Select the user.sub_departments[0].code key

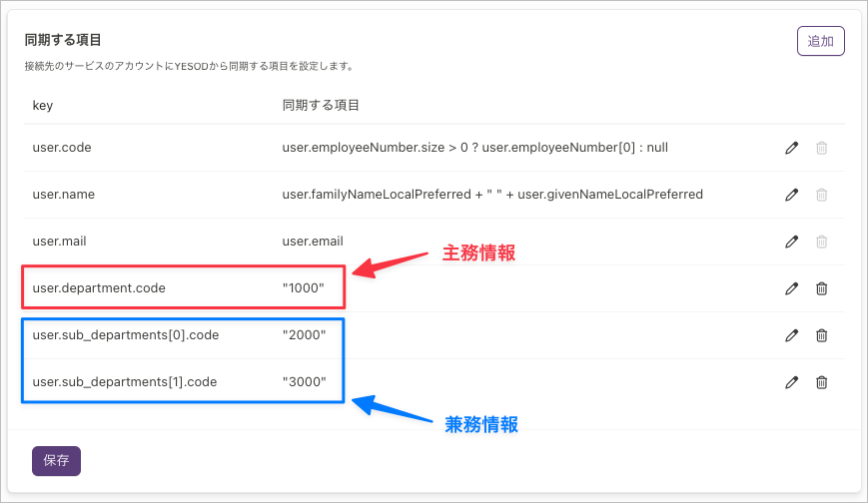point(126,335)
